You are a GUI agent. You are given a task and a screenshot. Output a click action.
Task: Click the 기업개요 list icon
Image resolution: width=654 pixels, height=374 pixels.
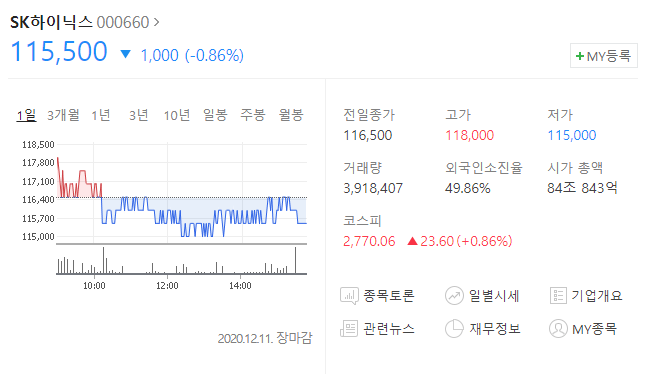558,296
